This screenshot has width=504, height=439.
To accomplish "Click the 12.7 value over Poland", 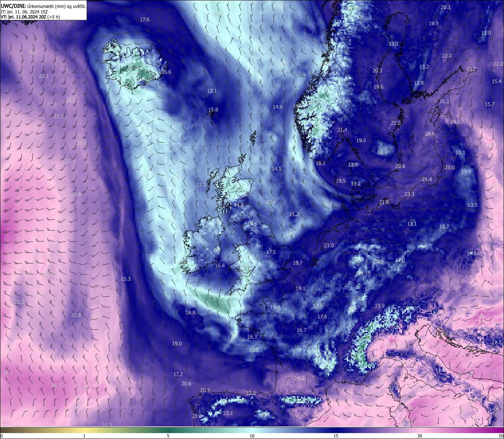I will pos(444,227).
